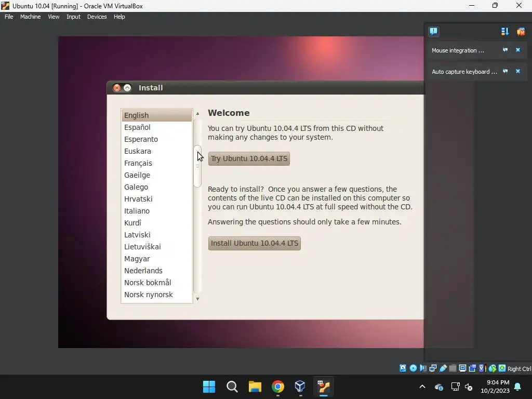Screen dimensions: 532x399
Task: Open the Help menu
Action: coord(119,17)
